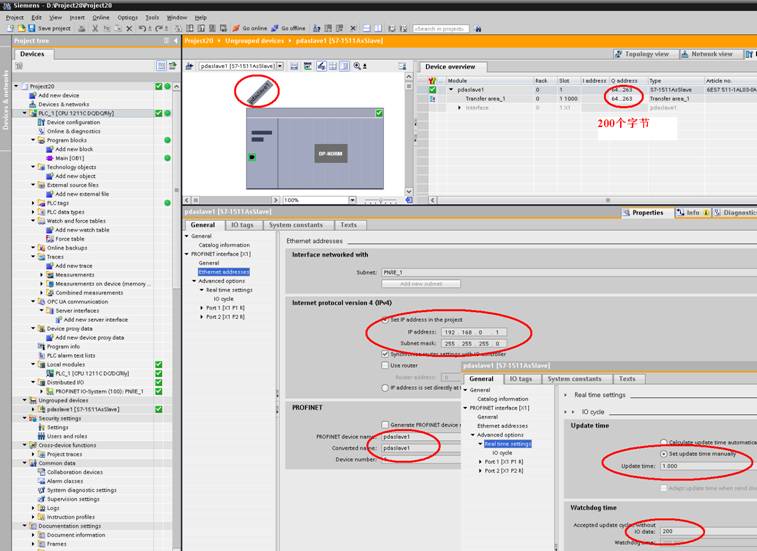This screenshot has height=551, width=757.
Task: Click the Info tab icon
Action: pos(681,212)
